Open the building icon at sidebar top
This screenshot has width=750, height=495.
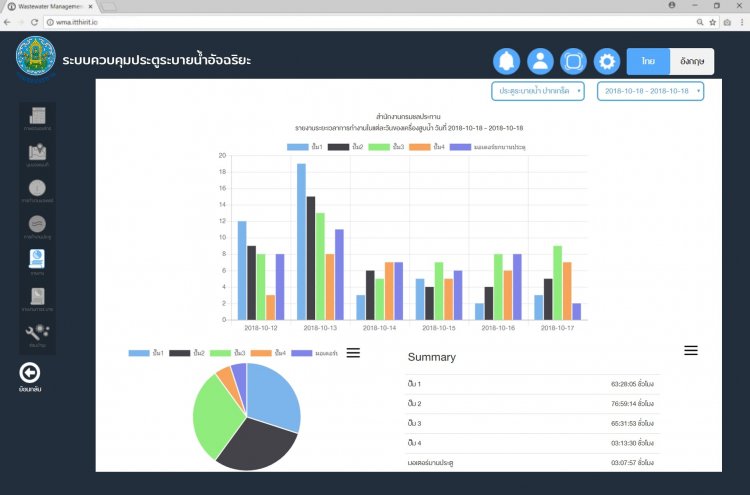[37, 119]
